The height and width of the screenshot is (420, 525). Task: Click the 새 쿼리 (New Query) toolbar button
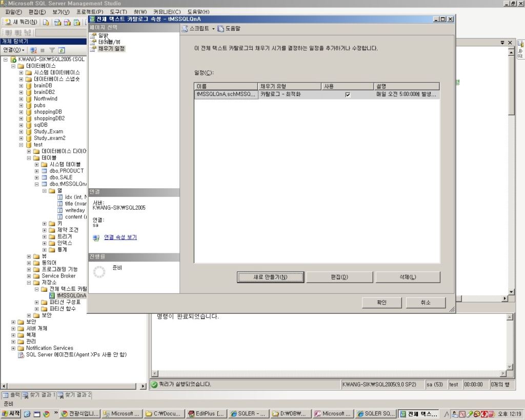click(21, 22)
